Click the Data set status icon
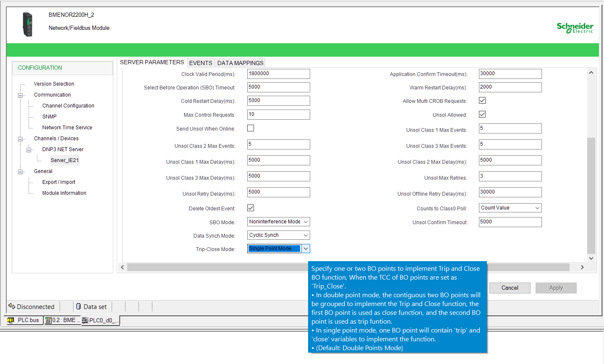The image size is (604, 364). tap(78, 306)
